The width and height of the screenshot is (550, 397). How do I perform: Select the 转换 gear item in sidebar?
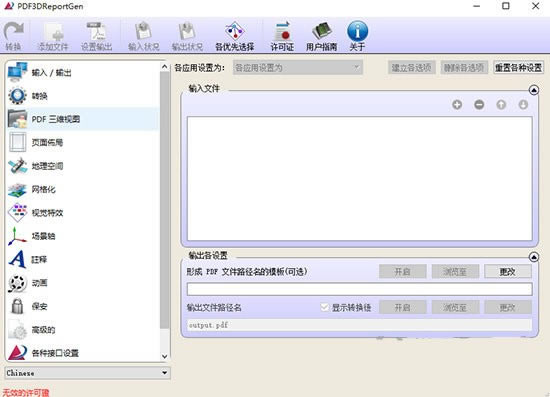[x=83, y=96]
